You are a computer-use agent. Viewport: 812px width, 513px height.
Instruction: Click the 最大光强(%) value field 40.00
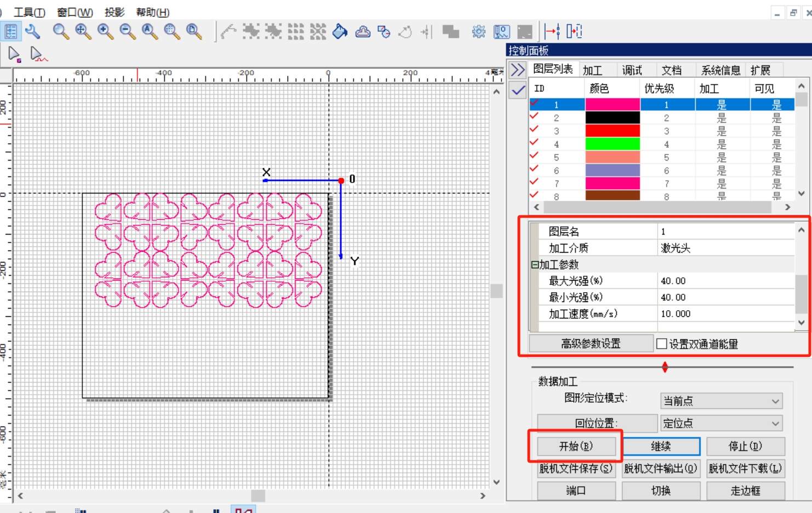(x=726, y=281)
